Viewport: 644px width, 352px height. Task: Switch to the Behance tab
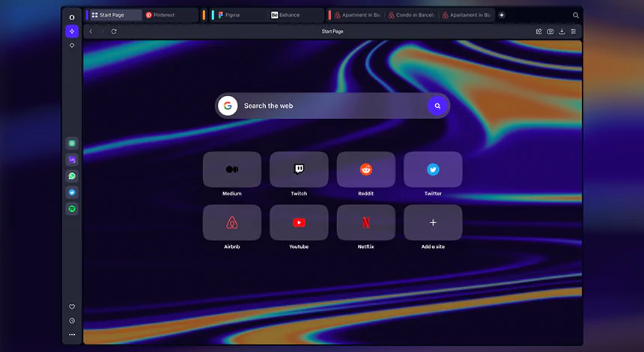pos(296,15)
